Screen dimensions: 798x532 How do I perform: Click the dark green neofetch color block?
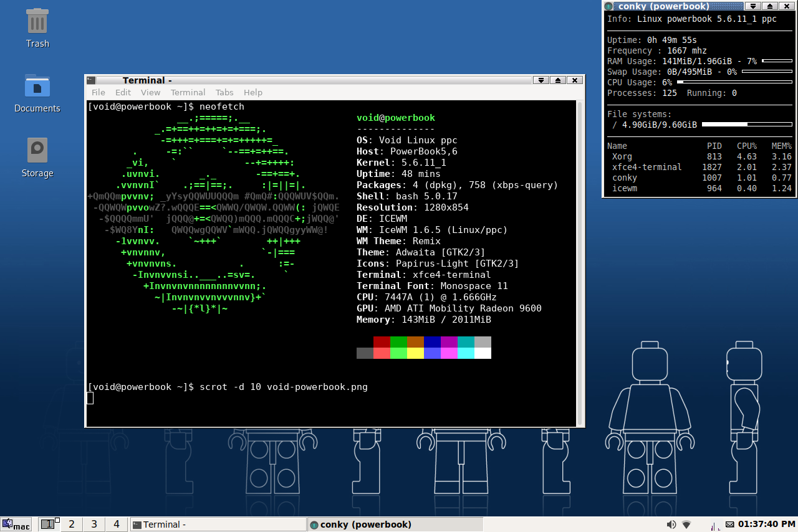[398, 342]
